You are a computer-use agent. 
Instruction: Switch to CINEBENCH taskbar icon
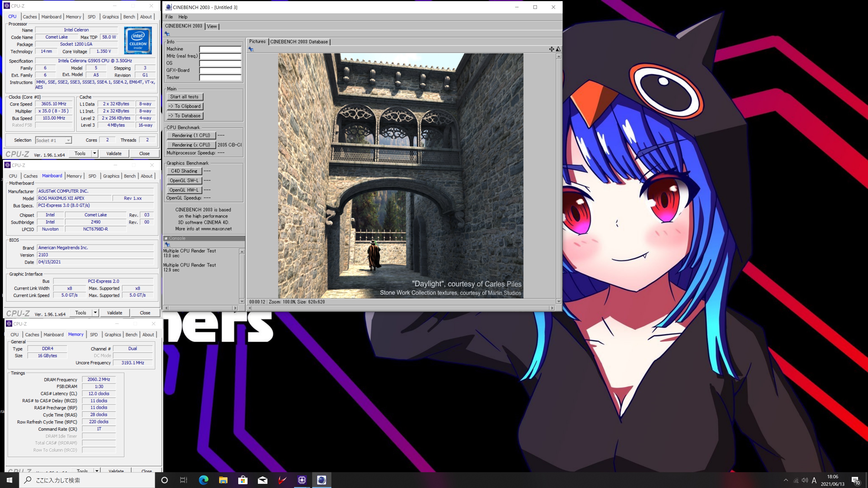click(321, 480)
